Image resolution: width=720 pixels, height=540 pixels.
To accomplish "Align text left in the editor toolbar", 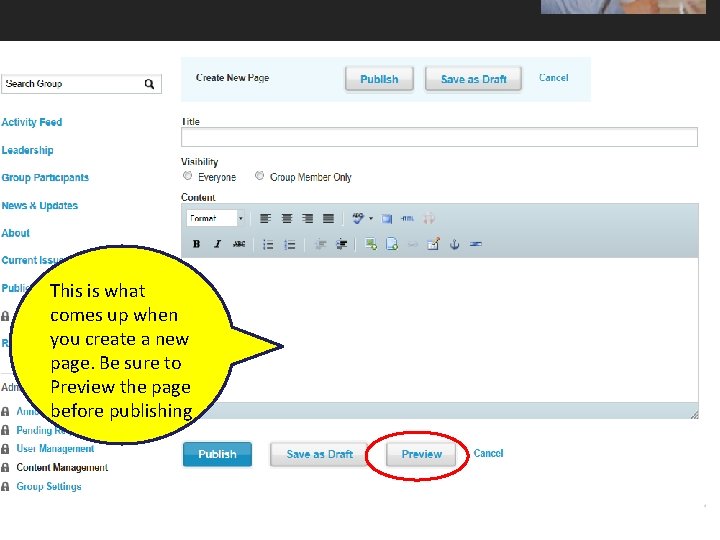I will click(265, 219).
